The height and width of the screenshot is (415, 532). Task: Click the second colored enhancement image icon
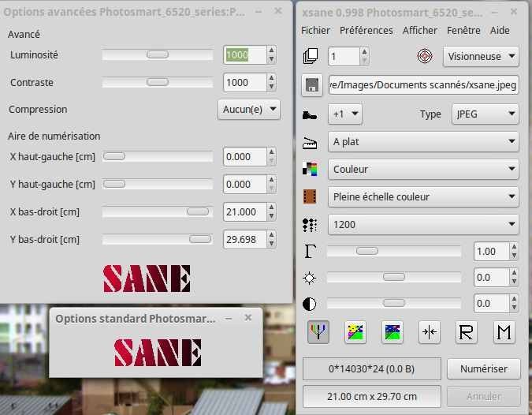click(x=392, y=332)
